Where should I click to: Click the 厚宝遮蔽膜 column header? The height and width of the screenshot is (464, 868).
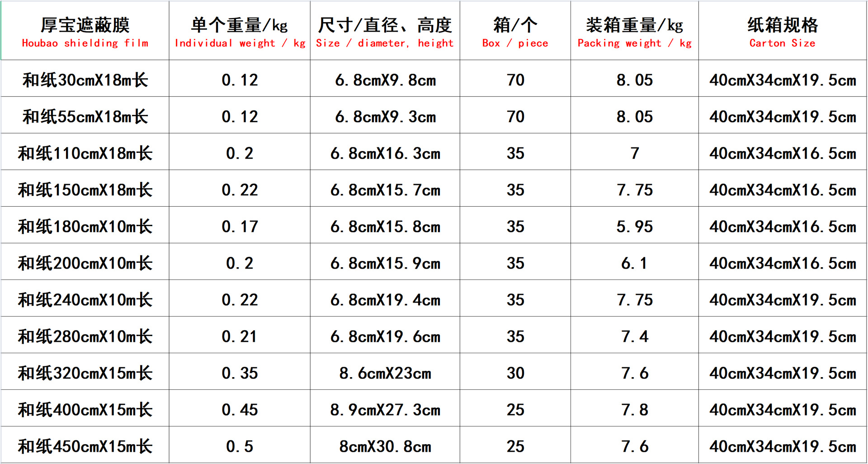[85, 31]
